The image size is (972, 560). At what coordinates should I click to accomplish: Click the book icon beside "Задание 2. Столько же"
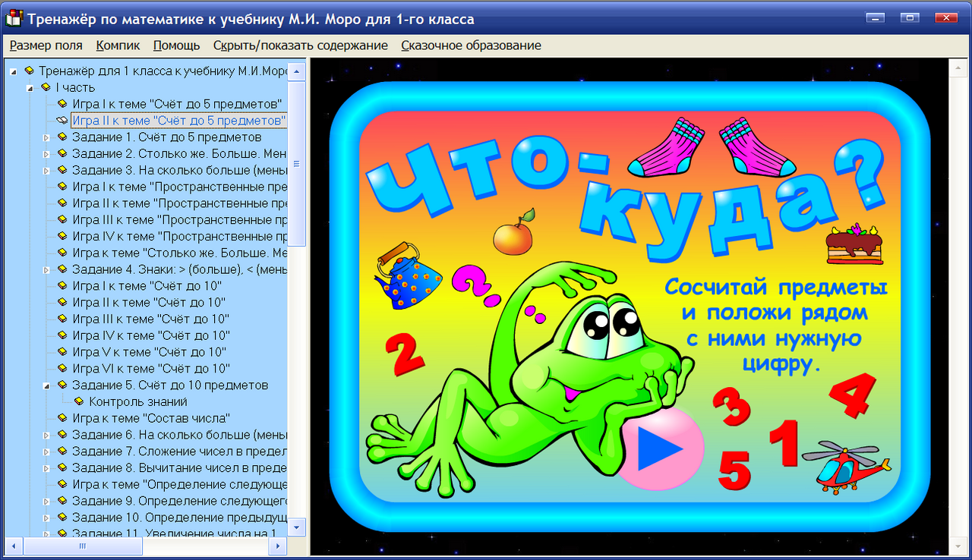coord(62,154)
